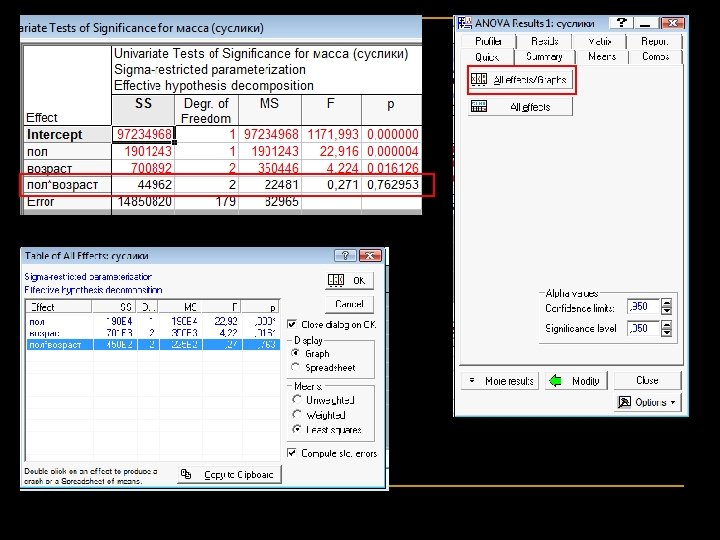The image size is (720, 540).
Task: Click the All effects/Graphs button
Action: (x=522, y=80)
